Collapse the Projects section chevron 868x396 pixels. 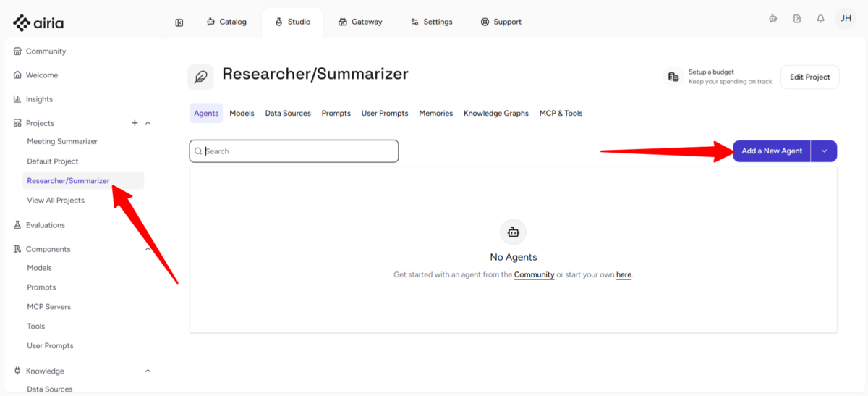(x=148, y=123)
